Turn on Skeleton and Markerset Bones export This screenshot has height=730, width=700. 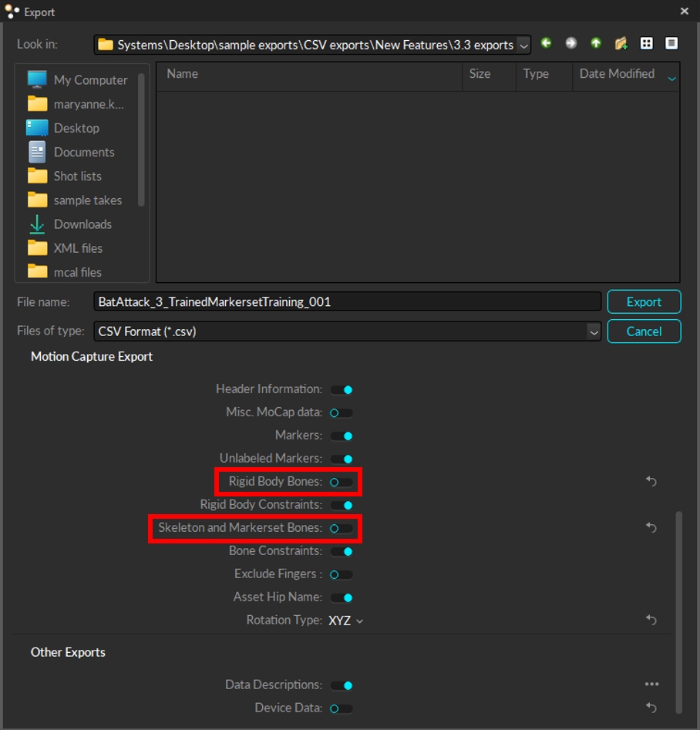[x=342, y=528]
